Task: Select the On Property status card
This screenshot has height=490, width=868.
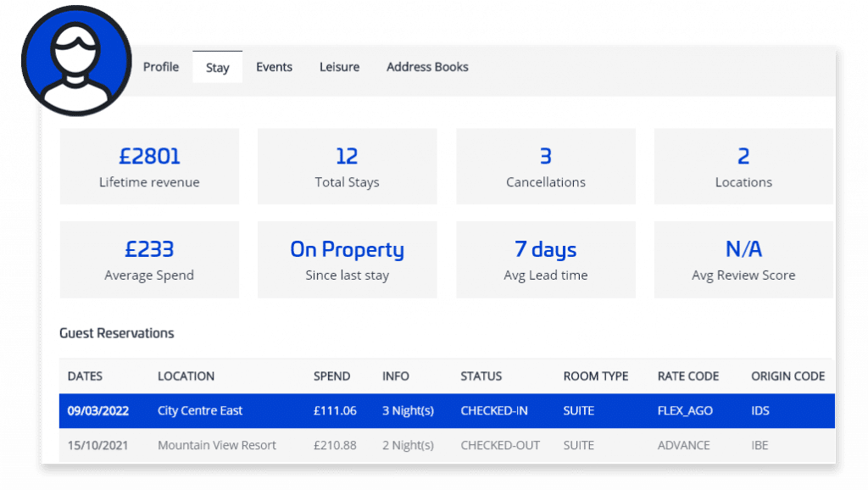Action: (347, 259)
